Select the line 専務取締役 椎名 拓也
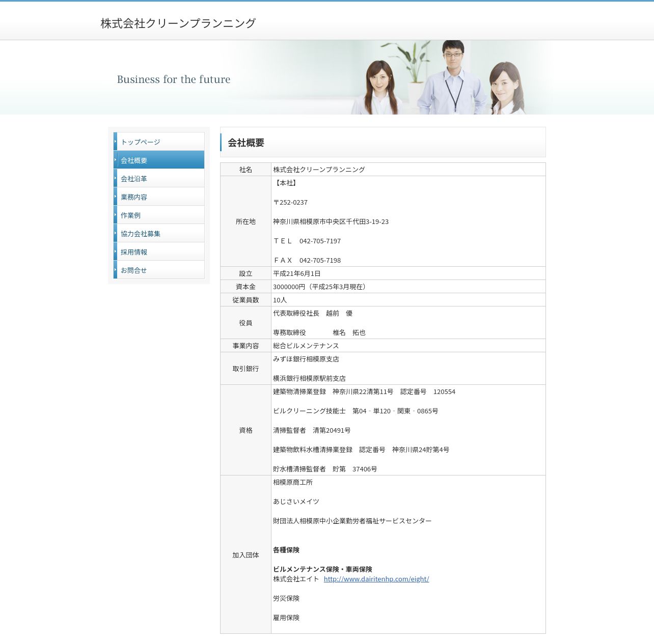 click(319, 332)
